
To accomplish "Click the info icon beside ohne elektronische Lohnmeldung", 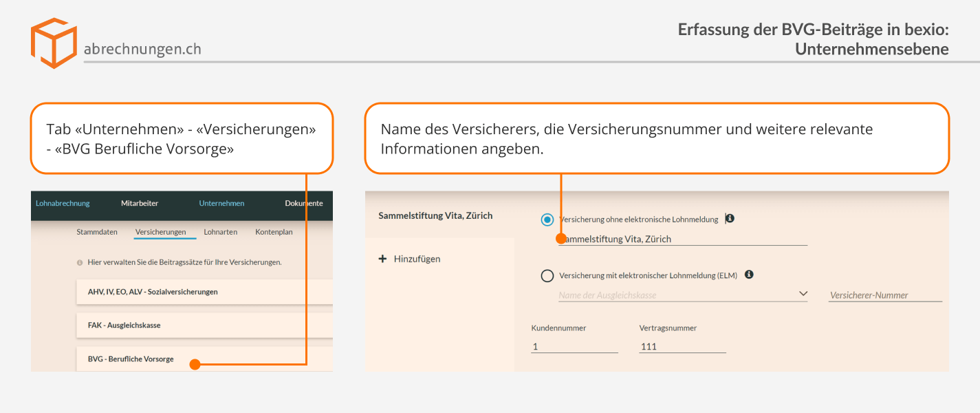I will [x=730, y=218].
